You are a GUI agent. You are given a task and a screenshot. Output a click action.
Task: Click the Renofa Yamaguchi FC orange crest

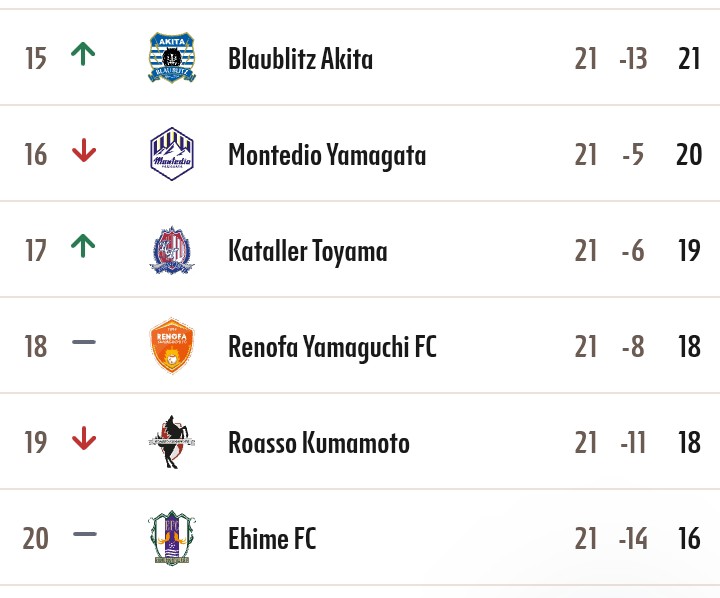coord(172,345)
